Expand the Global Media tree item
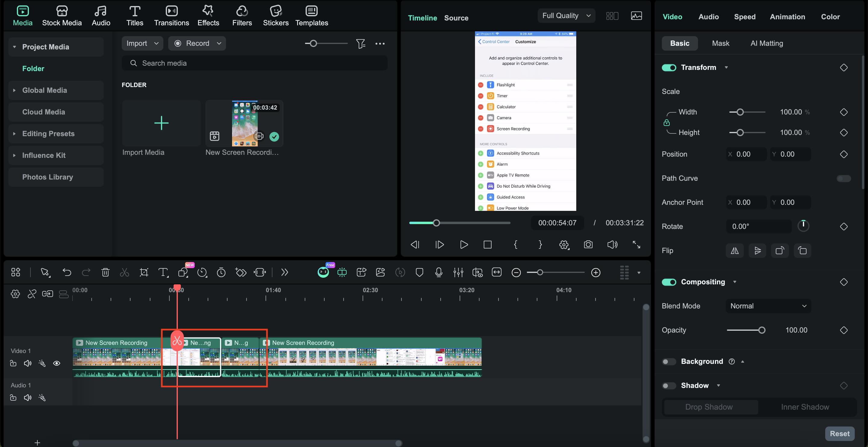 tap(14, 90)
